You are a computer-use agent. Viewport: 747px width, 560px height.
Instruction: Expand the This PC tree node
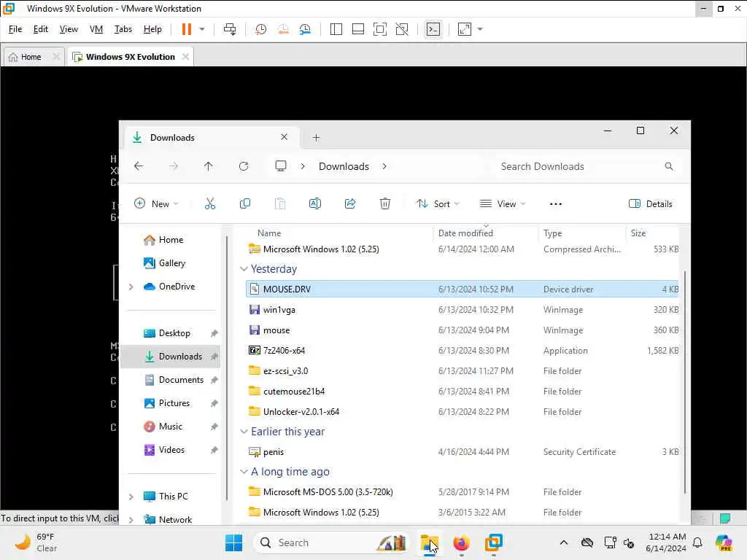131,497
